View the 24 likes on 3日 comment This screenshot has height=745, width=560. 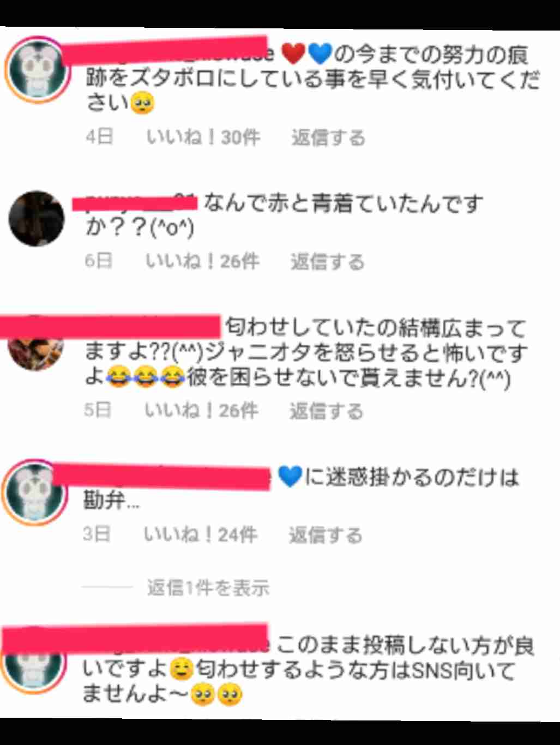[x=200, y=535]
